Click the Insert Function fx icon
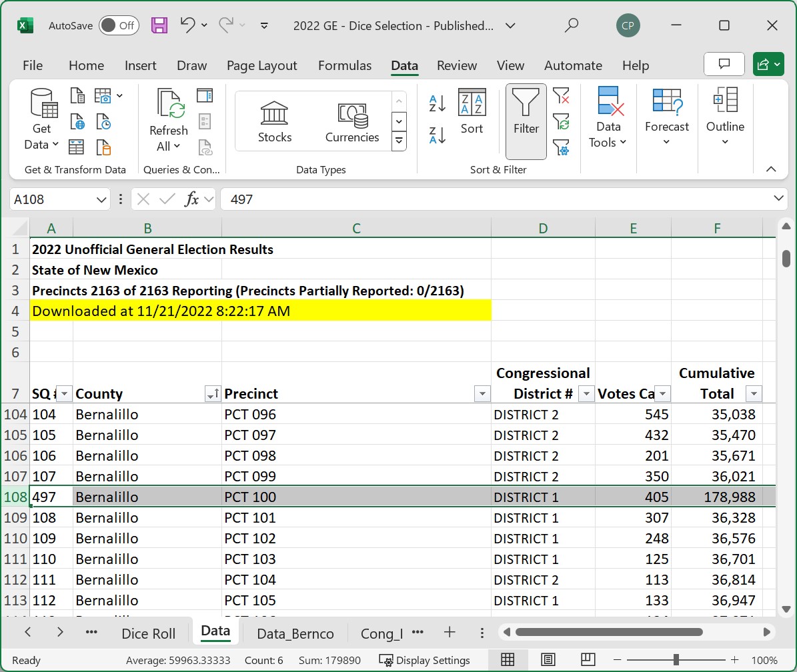The width and height of the screenshot is (797, 672). pos(191,199)
